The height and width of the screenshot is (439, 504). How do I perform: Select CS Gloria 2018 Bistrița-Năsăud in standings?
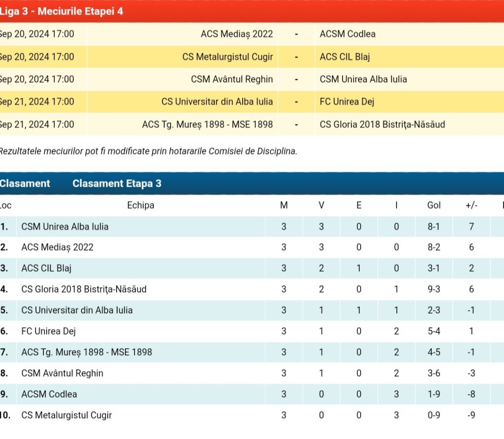(x=84, y=289)
